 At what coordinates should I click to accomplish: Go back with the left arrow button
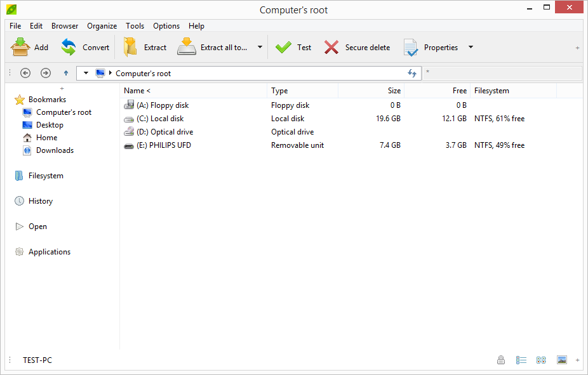[25, 74]
